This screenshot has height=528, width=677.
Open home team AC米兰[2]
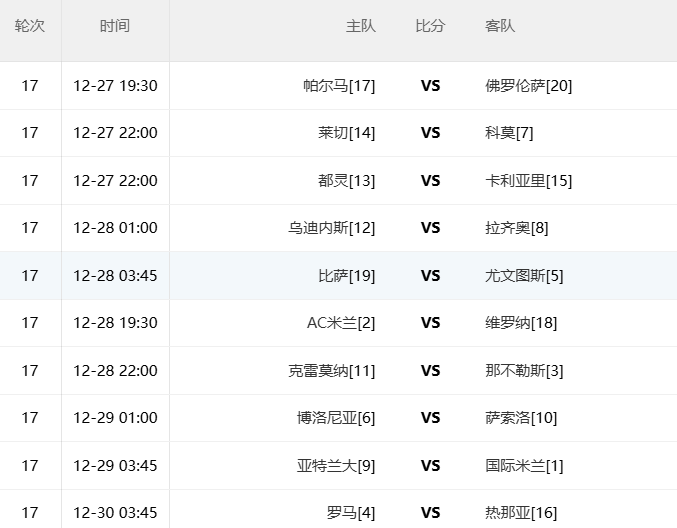click(x=341, y=323)
